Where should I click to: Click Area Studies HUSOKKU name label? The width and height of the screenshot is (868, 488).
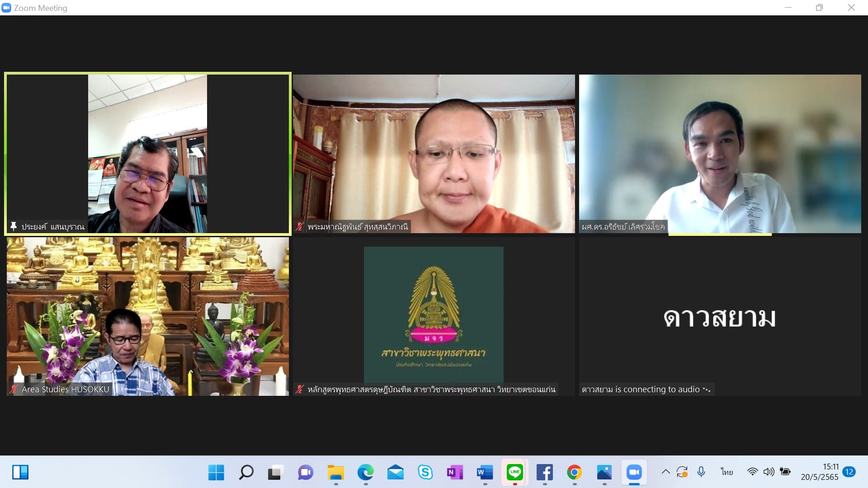pos(66,389)
